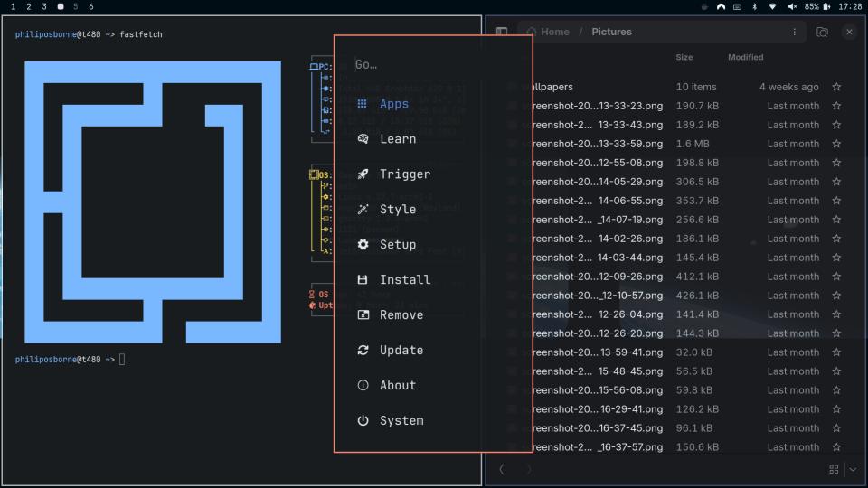Toggle the grid view button
Image resolution: width=868 pixels, height=488 pixels.
point(834,470)
